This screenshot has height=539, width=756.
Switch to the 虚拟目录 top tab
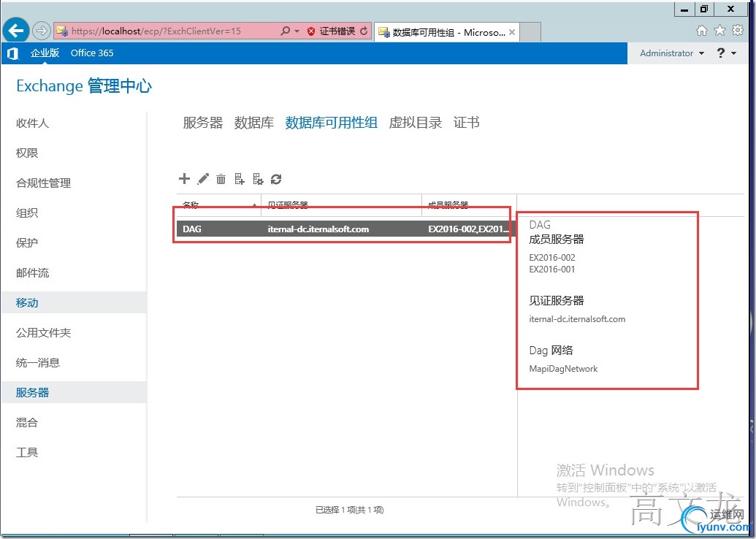pyautogui.click(x=416, y=123)
